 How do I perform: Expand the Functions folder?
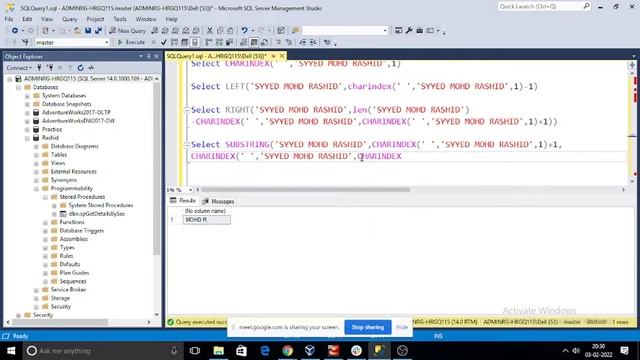tap(45, 222)
